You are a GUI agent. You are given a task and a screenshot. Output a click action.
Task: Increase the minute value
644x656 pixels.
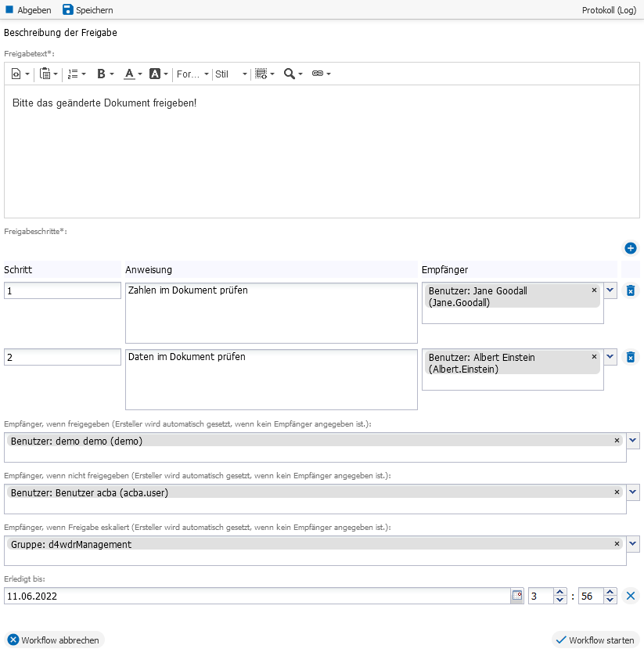click(610, 592)
